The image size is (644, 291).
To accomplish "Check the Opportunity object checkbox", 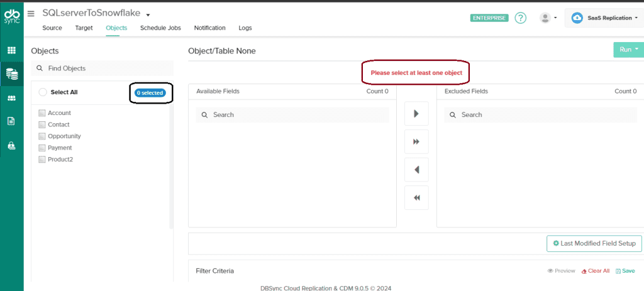I will click(x=42, y=136).
